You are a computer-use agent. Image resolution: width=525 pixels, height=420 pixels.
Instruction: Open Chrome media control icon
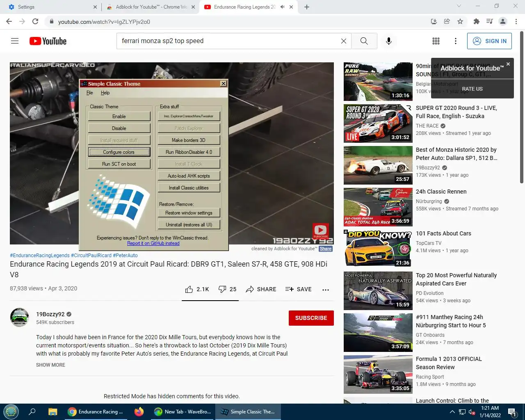click(x=489, y=22)
